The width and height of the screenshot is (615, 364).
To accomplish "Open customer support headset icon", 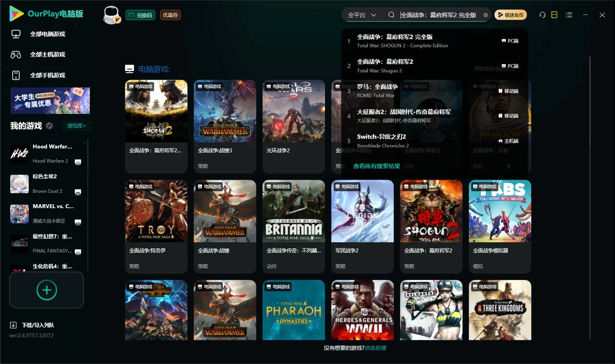I will point(542,15).
